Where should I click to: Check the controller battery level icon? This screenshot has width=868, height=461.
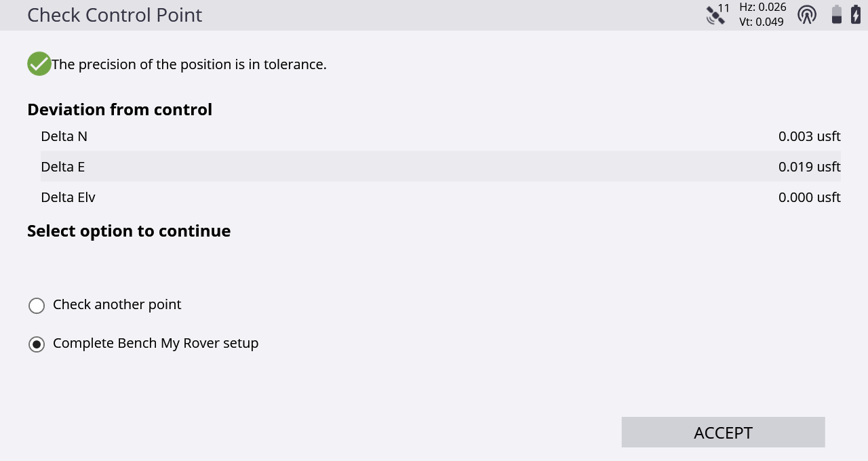[x=837, y=14]
